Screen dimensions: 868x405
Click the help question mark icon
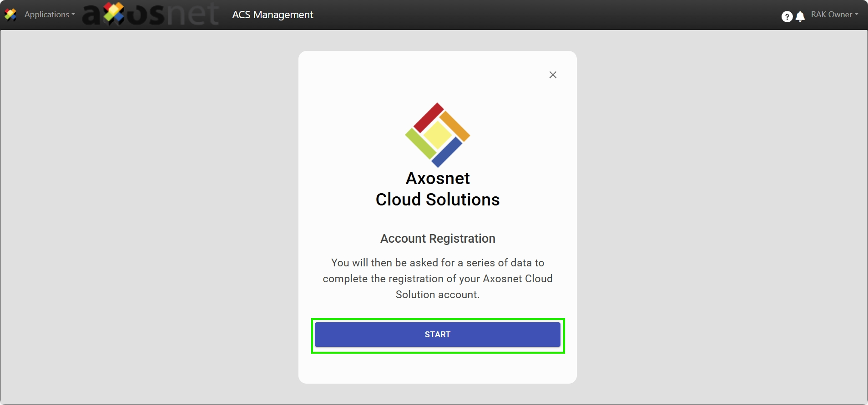pyautogui.click(x=787, y=17)
